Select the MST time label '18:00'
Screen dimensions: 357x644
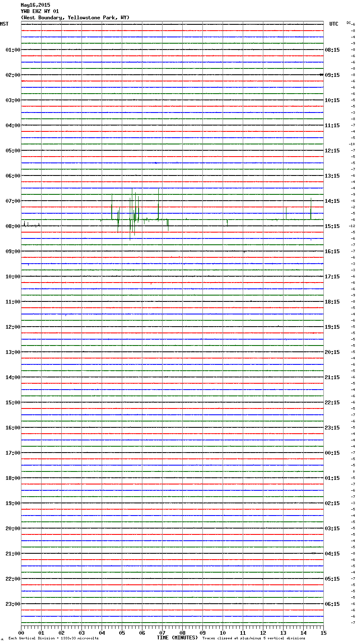[13, 478]
